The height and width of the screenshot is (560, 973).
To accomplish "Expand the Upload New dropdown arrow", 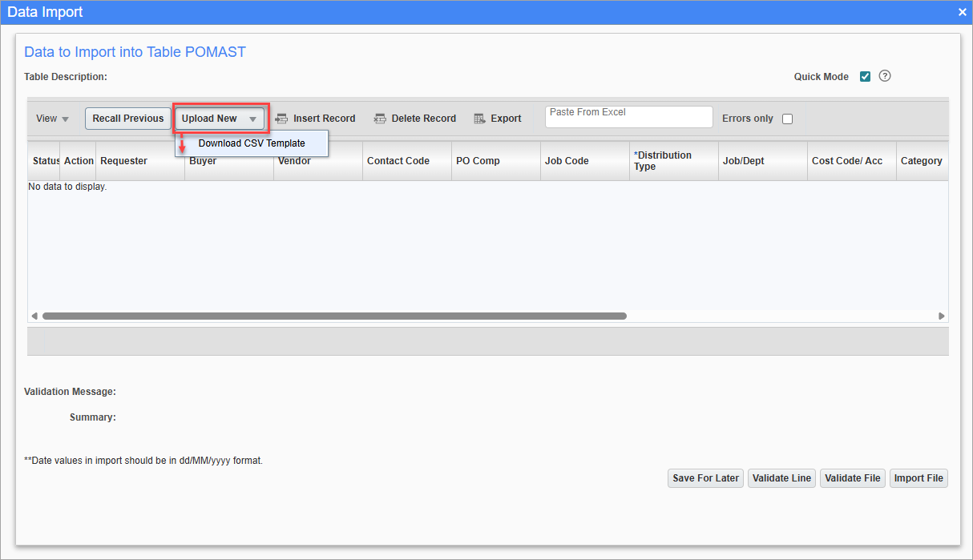I will 252,118.
